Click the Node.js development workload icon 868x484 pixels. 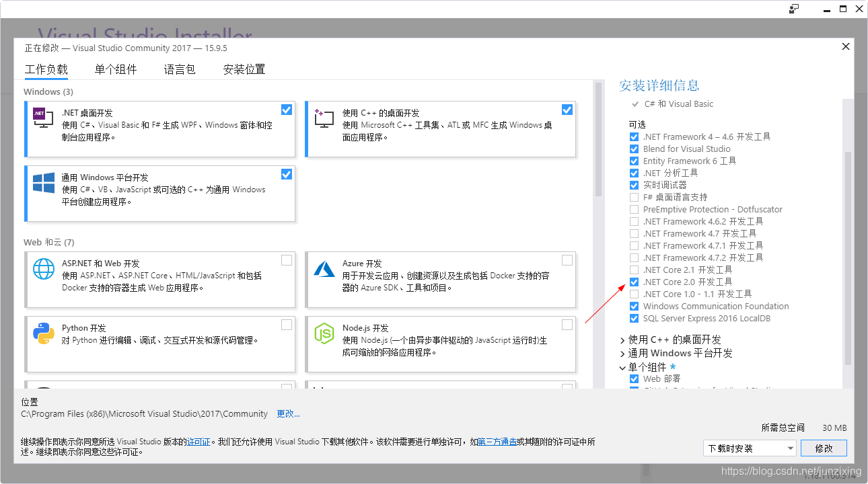pos(324,333)
